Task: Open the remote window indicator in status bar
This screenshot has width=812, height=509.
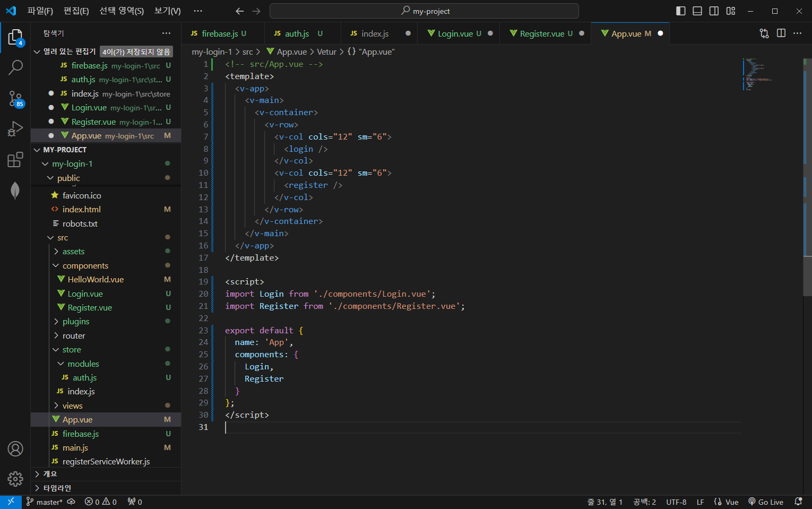Action: click(x=11, y=502)
